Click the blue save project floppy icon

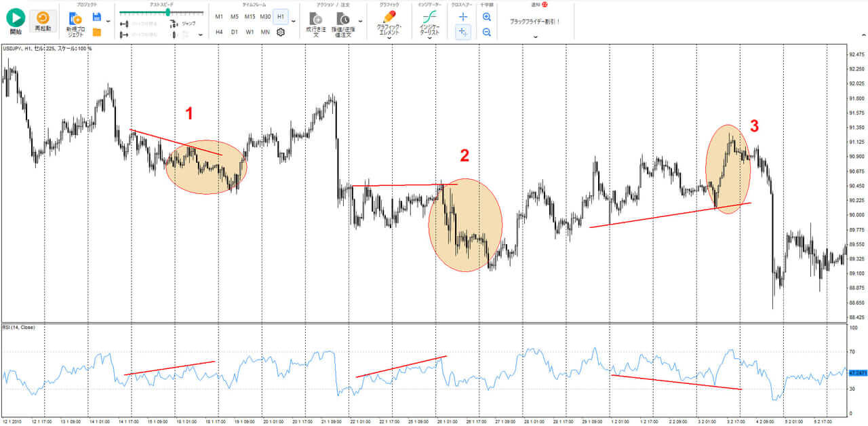(97, 16)
